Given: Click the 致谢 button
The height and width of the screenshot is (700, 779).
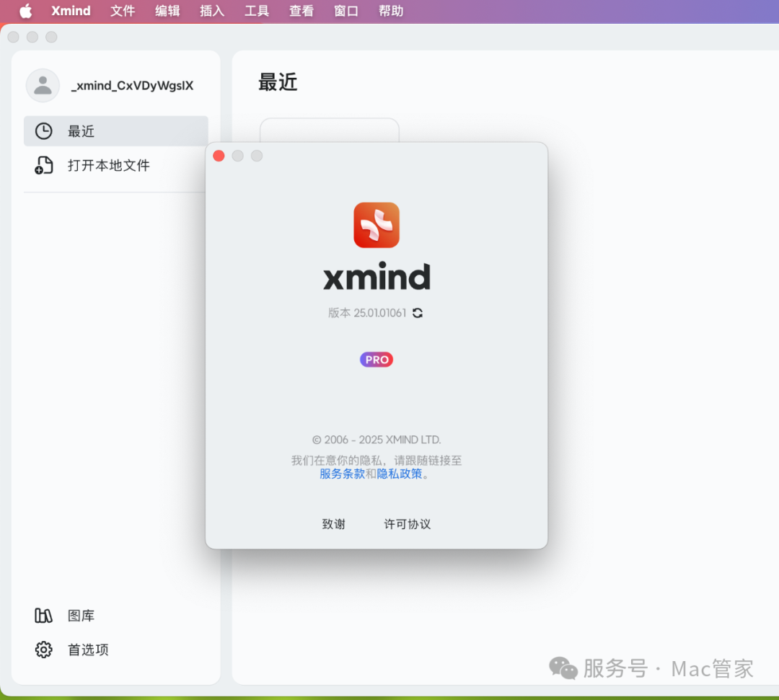Looking at the screenshot, I should point(333,524).
